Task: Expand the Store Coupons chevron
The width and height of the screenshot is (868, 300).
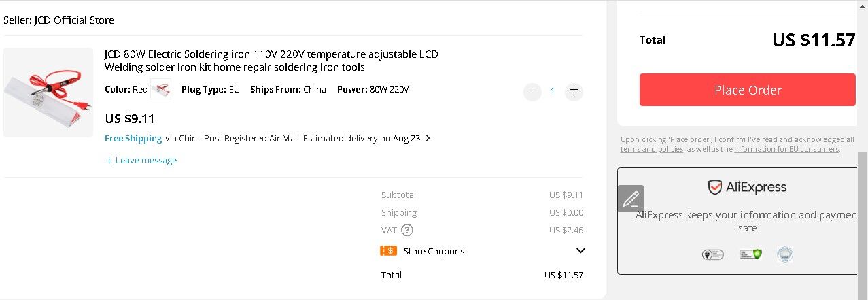Action: 580,250
